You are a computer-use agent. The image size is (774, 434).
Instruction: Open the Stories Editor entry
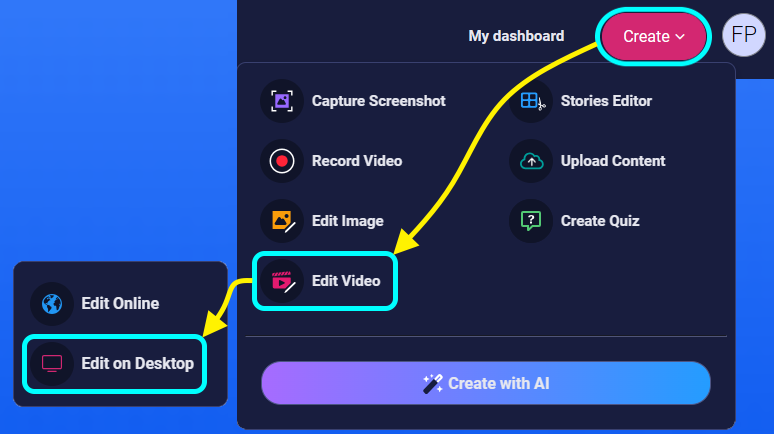[x=606, y=101]
